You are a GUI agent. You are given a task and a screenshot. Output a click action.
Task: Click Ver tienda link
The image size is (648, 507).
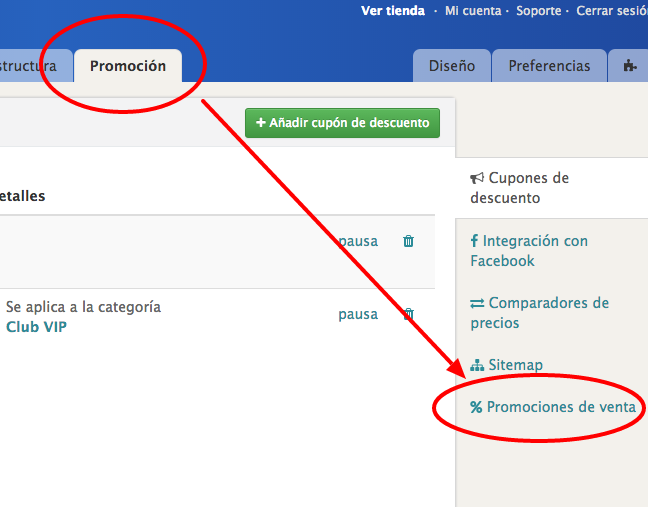click(393, 11)
